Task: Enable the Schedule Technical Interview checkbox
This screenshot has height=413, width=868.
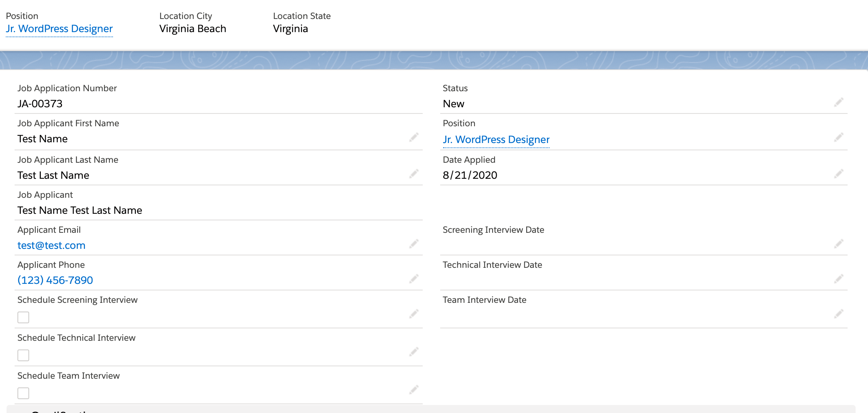Action: pos(23,355)
